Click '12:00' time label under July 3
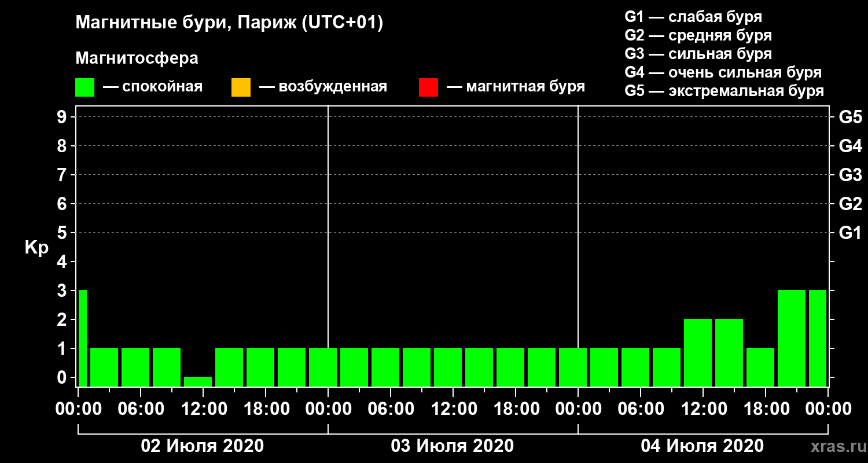 [453, 409]
